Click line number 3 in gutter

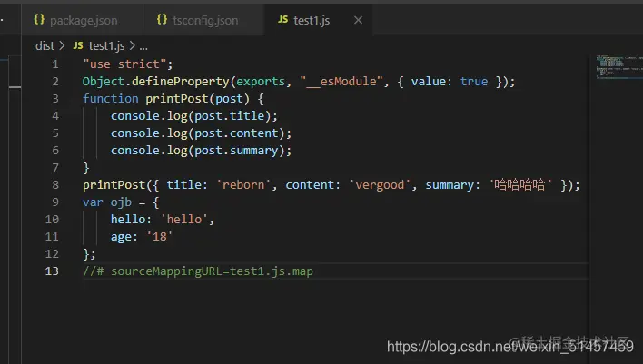[x=55, y=99]
